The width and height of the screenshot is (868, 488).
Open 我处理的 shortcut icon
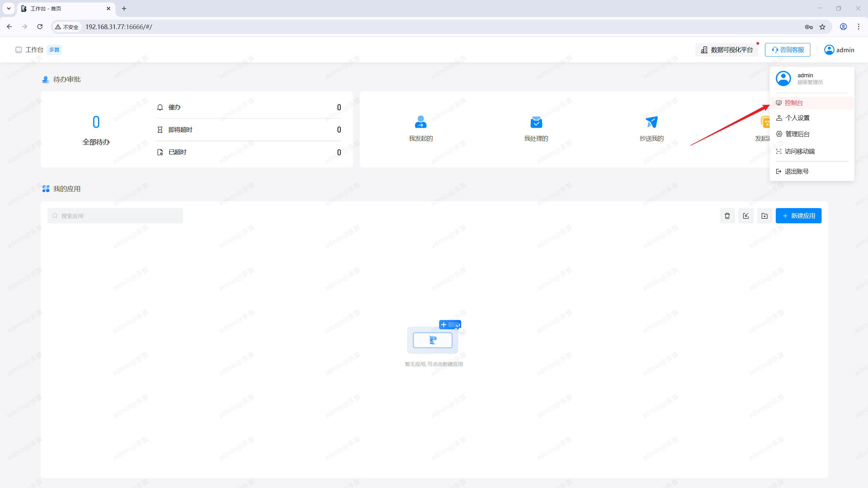tap(536, 122)
